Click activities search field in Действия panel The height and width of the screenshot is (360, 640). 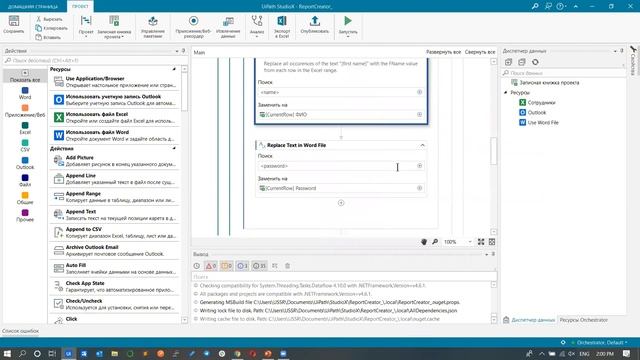point(95,60)
